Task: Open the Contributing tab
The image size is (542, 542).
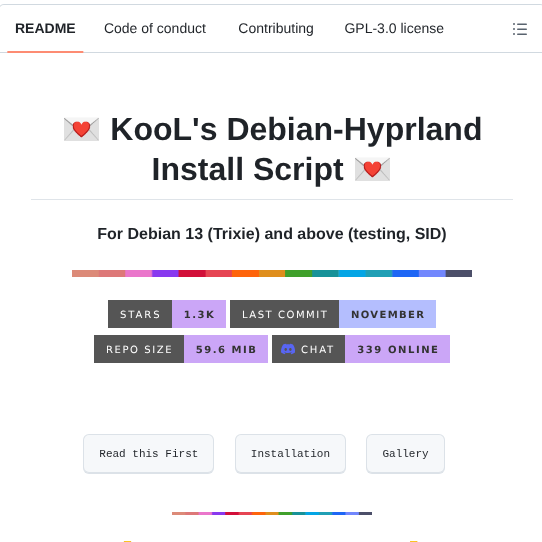Action: tap(276, 29)
